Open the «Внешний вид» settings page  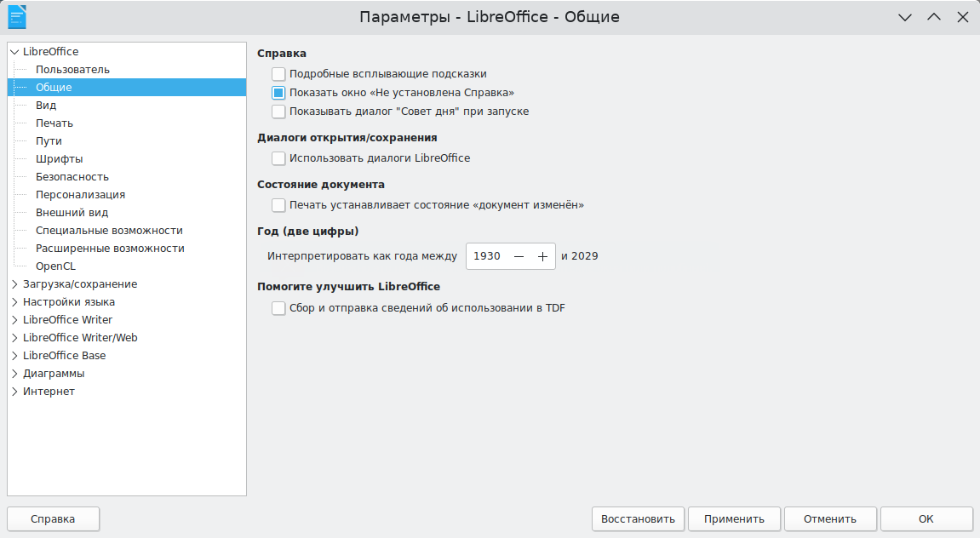tap(72, 213)
